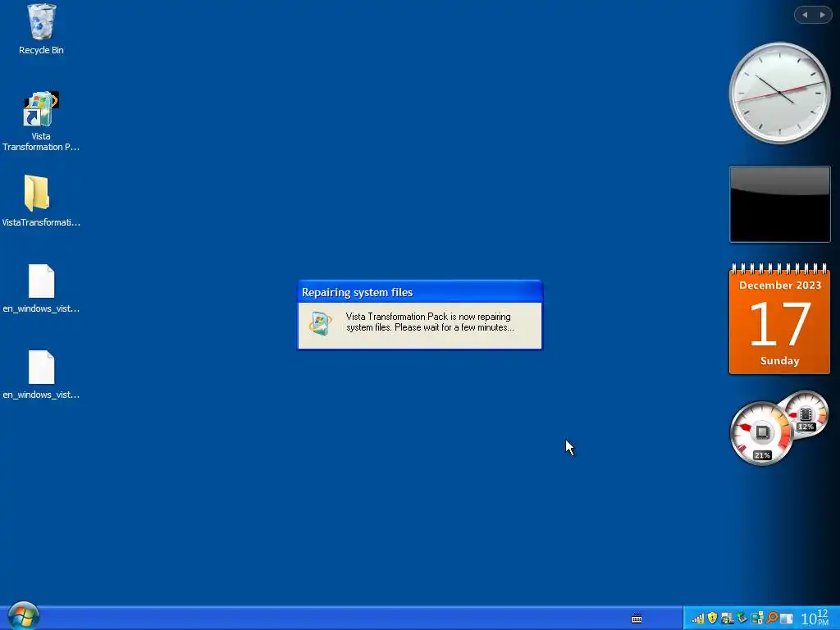
Task: Click the Safely Remove Hardware tray icon
Action: 742,619
